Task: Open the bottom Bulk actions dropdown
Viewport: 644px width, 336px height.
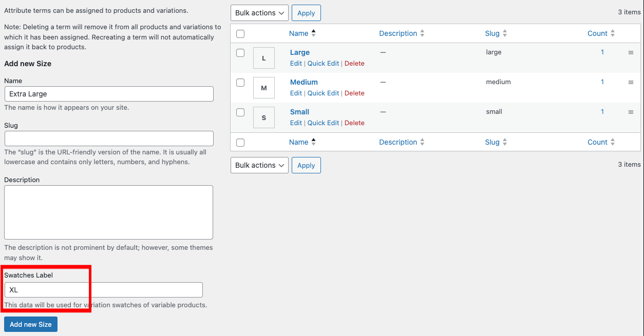Action: [259, 165]
